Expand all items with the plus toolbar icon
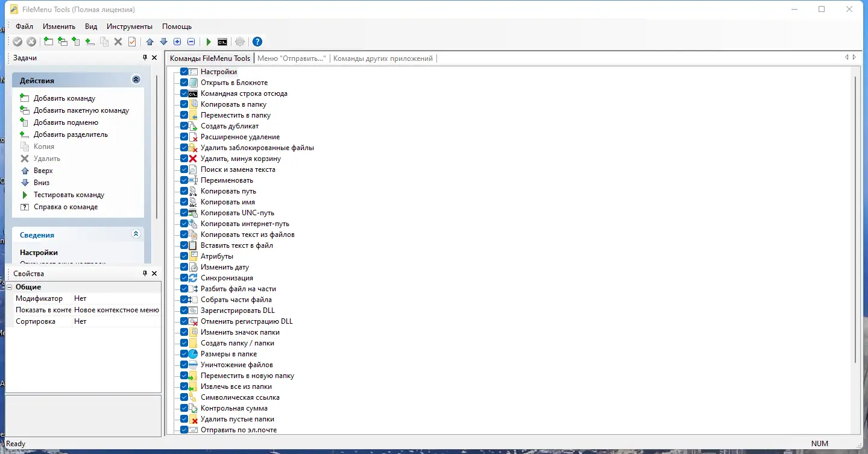868x454 pixels. pyautogui.click(x=177, y=42)
